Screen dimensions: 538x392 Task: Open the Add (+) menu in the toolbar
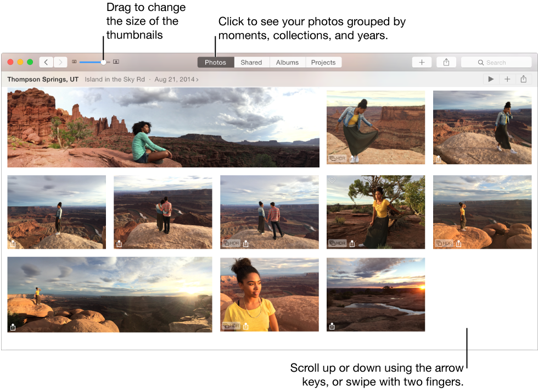pos(422,62)
